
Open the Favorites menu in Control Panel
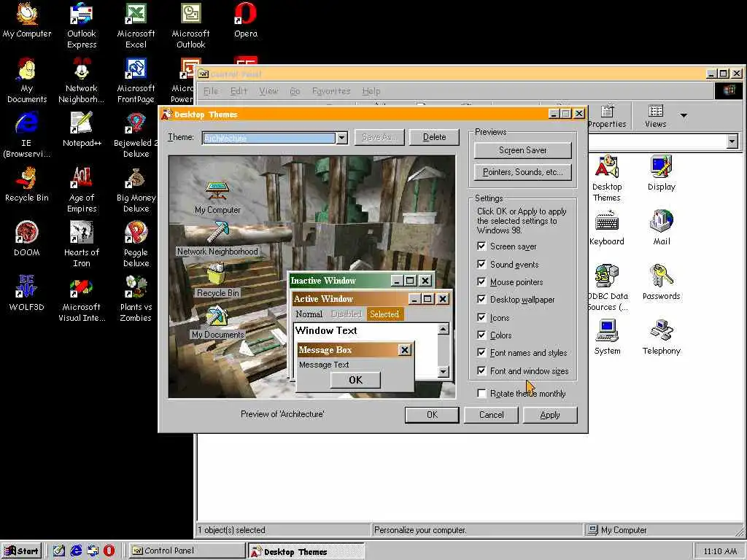[331, 91]
